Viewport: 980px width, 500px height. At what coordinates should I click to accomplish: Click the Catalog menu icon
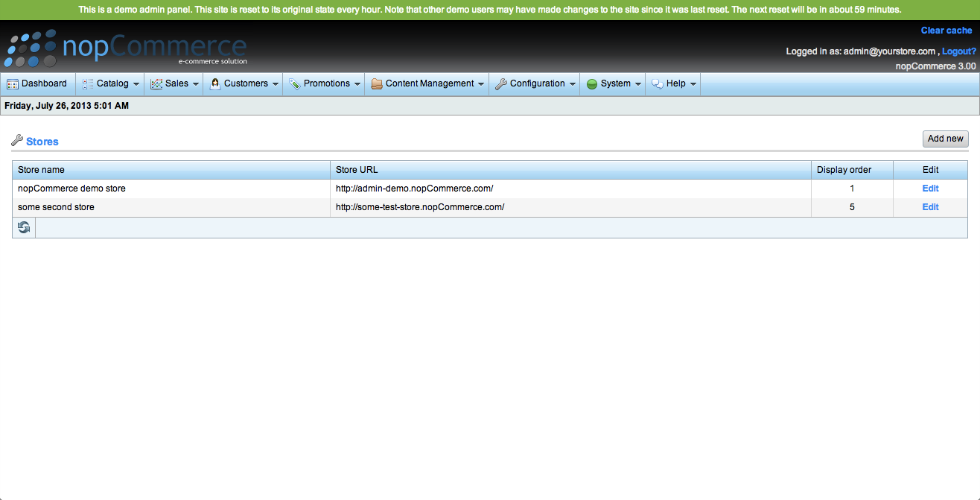[88, 84]
